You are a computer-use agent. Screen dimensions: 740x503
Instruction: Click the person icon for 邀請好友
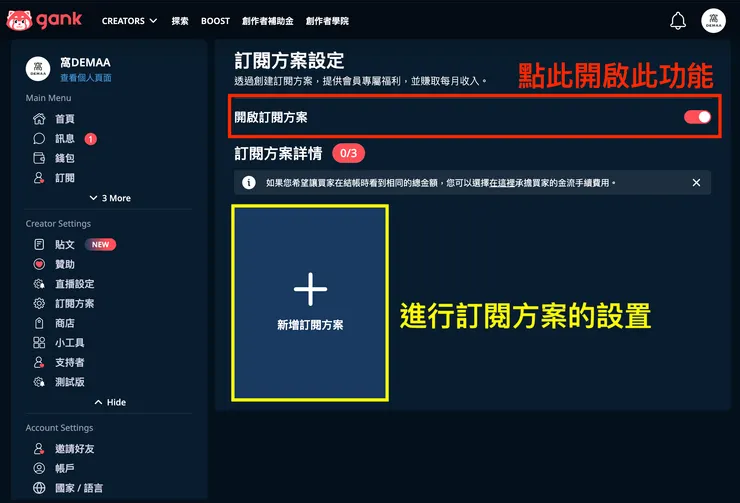tap(39, 449)
